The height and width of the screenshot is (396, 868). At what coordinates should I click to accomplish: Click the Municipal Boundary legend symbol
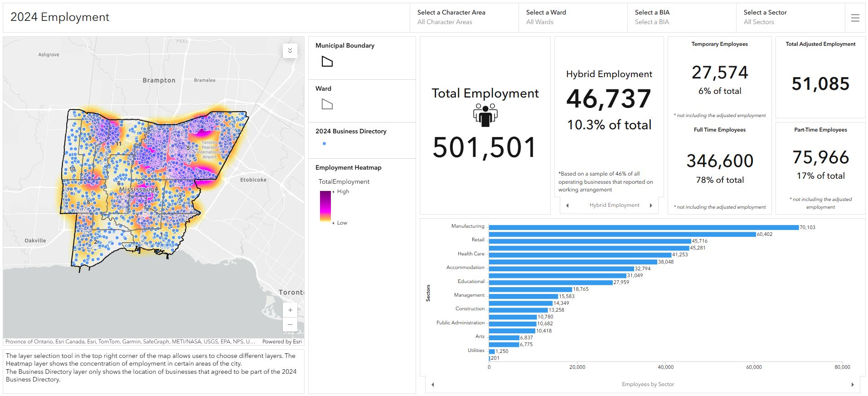click(x=327, y=62)
